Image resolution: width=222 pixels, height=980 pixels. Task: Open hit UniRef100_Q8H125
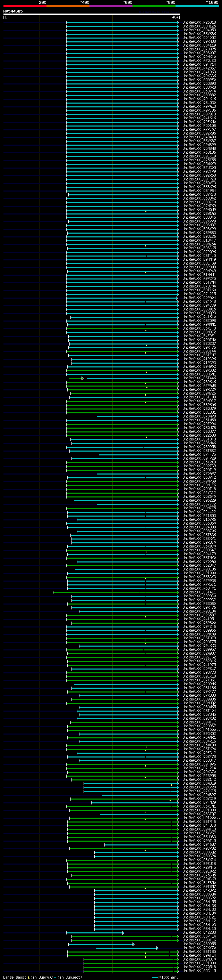199,26
